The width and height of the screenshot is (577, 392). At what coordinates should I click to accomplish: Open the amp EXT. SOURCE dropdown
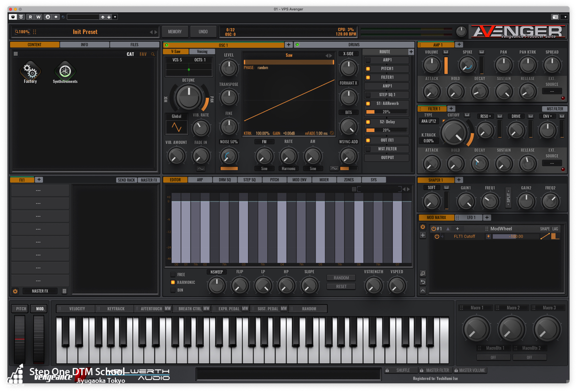(x=552, y=91)
